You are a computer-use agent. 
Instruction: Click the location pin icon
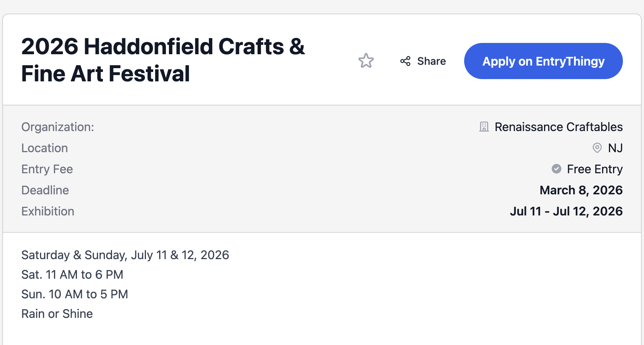[597, 148]
